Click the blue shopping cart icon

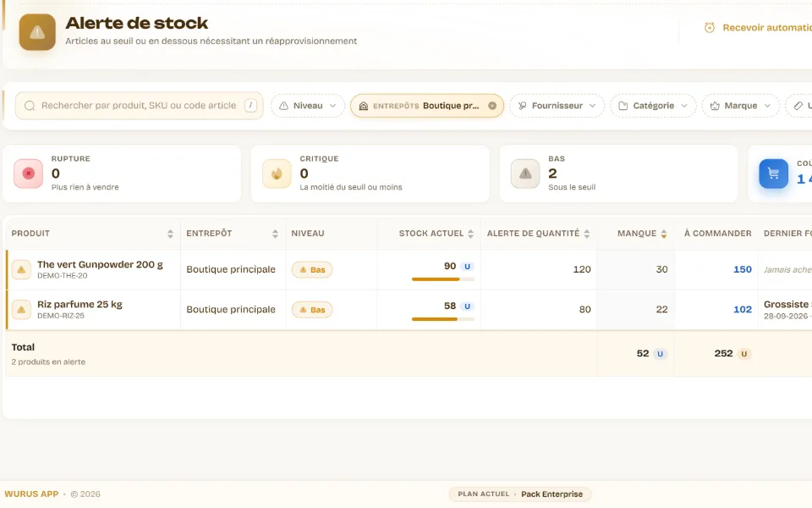(x=774, y=174)
